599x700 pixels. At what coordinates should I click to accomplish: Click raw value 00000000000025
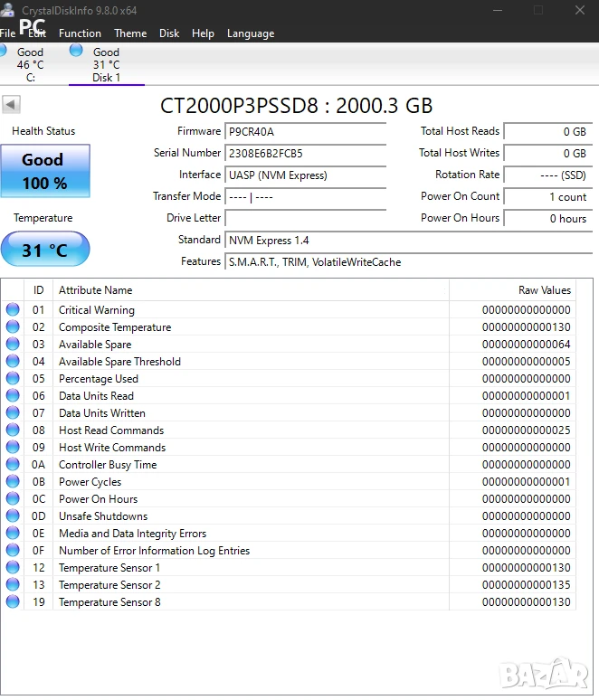[x=527, y=430]
